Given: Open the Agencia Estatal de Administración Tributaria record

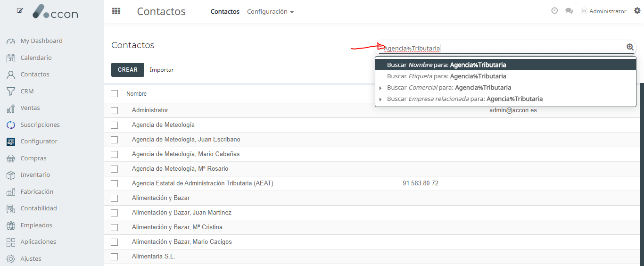Looking at the screenshot, I should [203, 183].
